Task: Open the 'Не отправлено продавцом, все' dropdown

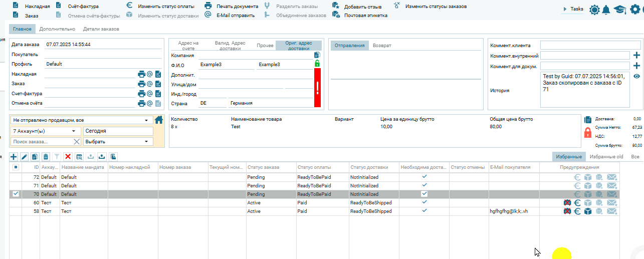Action: pyautogui.click(x=82, y=120)
